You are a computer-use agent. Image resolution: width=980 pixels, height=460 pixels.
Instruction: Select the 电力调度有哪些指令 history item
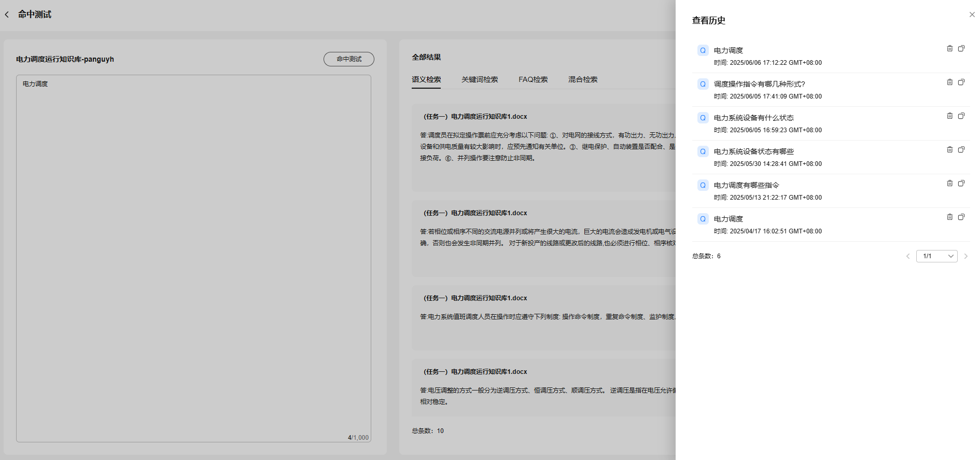(x=746, y=185)
